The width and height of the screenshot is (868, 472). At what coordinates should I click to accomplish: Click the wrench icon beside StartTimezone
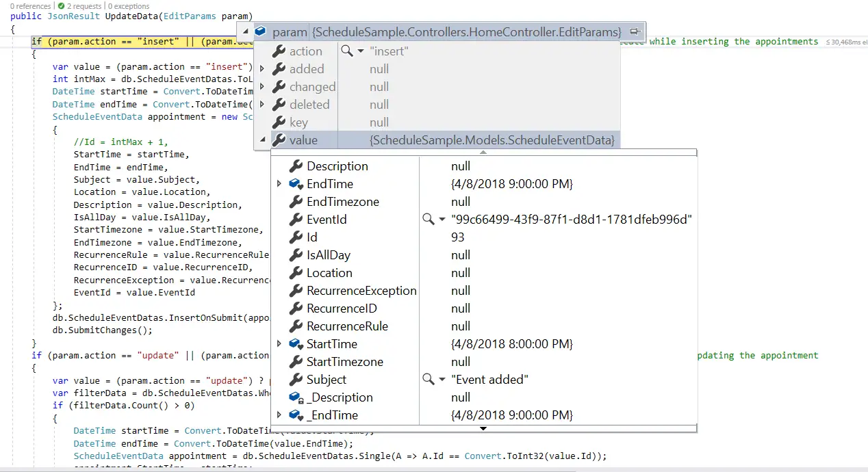(296, 362)
